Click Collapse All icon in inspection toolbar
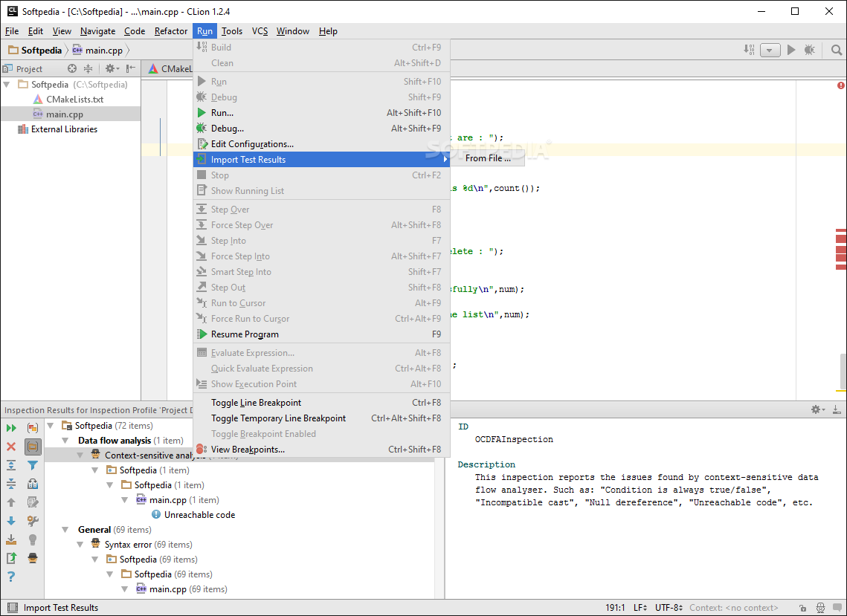Viewport: 847px width, 616px height. [11, 484]
